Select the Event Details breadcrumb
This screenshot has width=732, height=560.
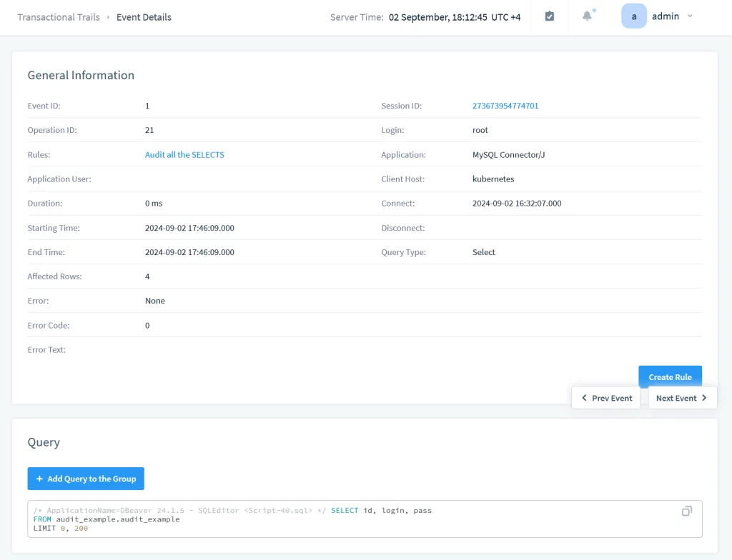click(144, 17)
